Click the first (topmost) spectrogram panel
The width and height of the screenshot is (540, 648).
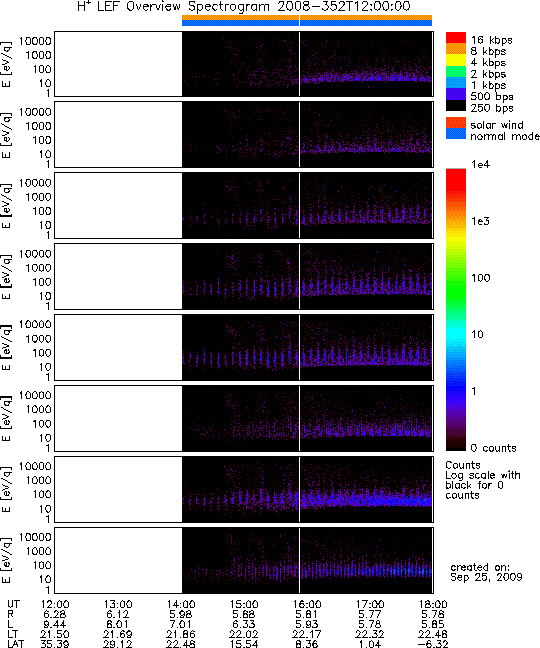(244, 64)
